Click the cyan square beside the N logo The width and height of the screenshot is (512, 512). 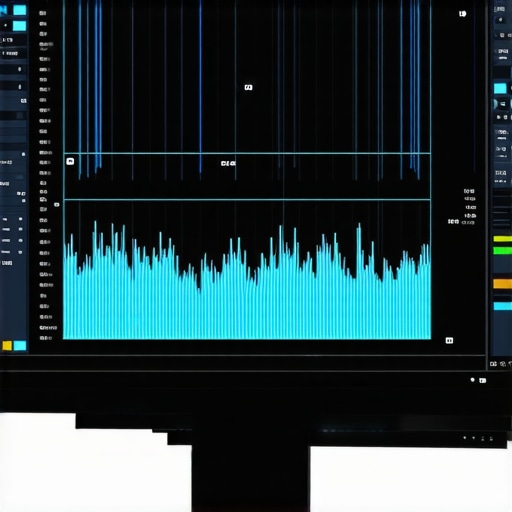[20, 10]
